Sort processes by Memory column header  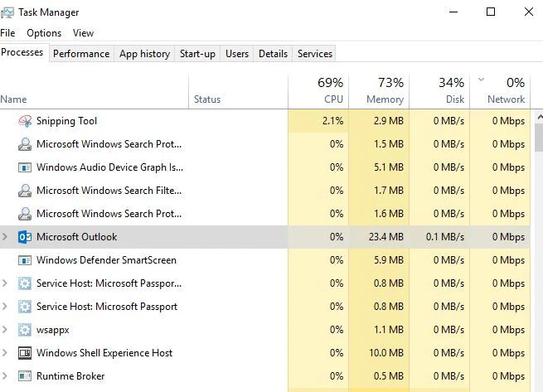click(379, 90)
